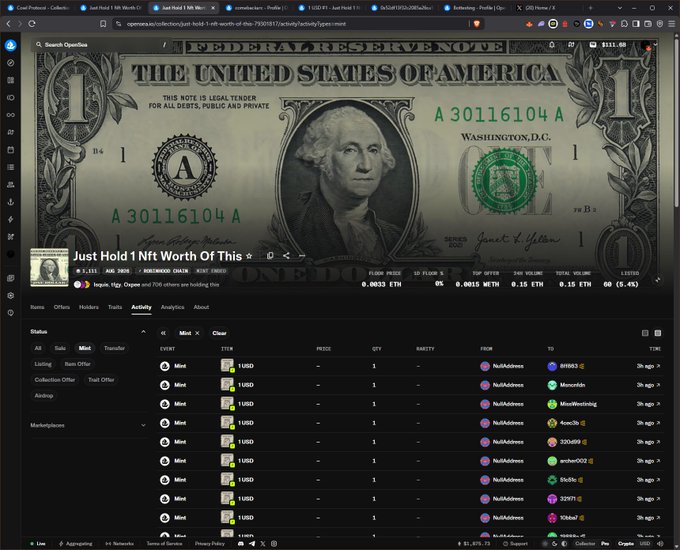The image size is (680, 550).
Task: Open recipient archer002 profile link
Action: click(x=573, y=461)
